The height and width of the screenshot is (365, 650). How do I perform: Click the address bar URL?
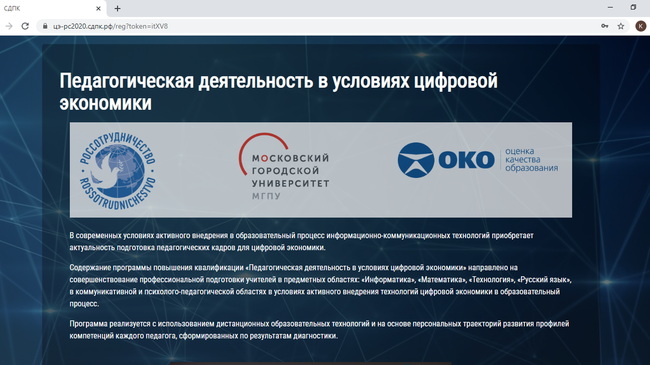110,26
